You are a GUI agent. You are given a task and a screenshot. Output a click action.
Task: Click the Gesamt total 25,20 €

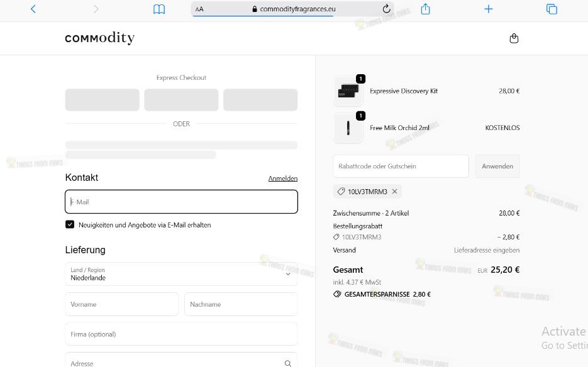[505, 270]
